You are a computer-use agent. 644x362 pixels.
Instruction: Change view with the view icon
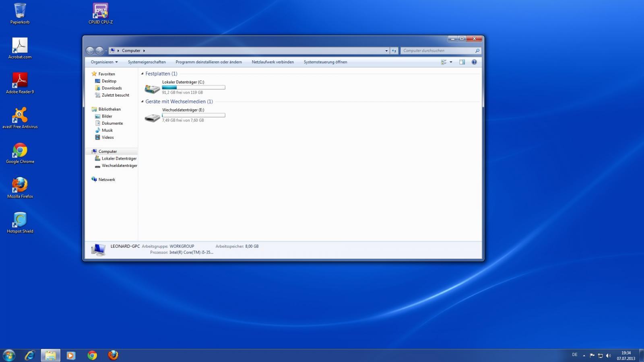[444, 62]
